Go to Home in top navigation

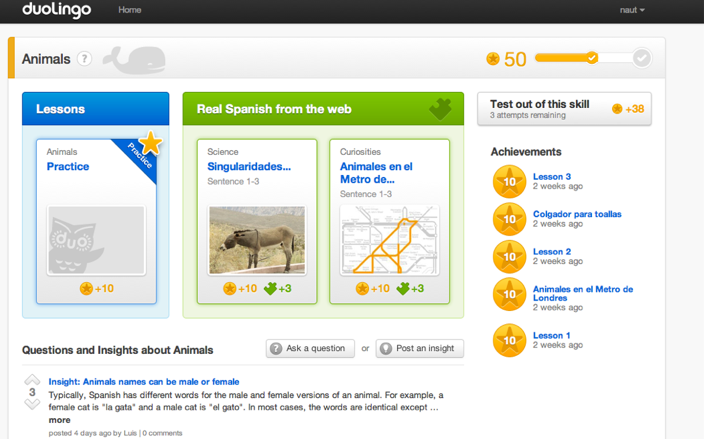tap(129, 10)
